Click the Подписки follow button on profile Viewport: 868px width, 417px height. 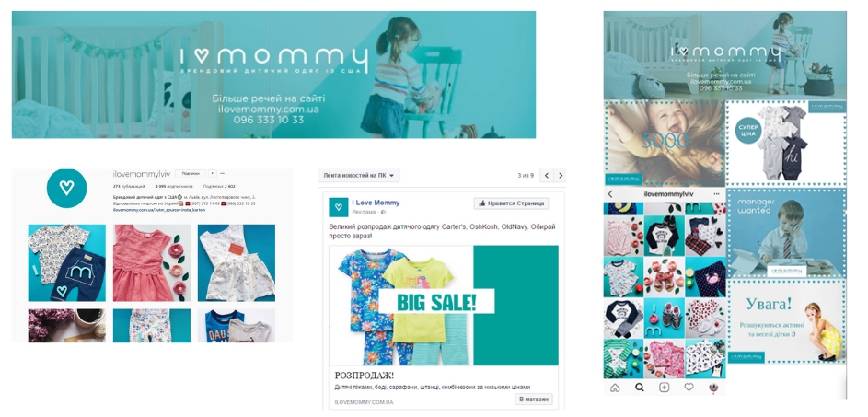click(191, 173)
